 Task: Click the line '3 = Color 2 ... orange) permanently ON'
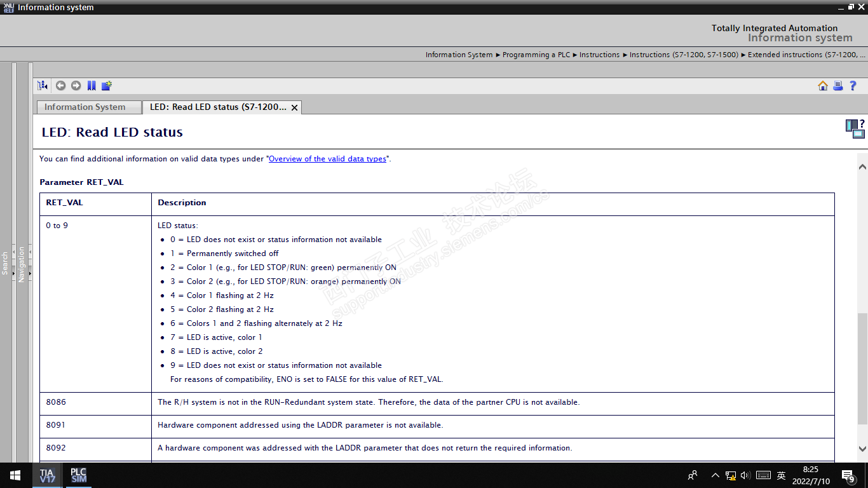[285, 281]
